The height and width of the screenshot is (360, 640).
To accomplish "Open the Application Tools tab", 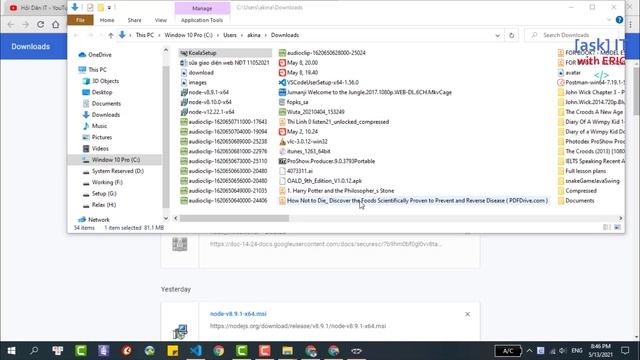I will 202,20.
